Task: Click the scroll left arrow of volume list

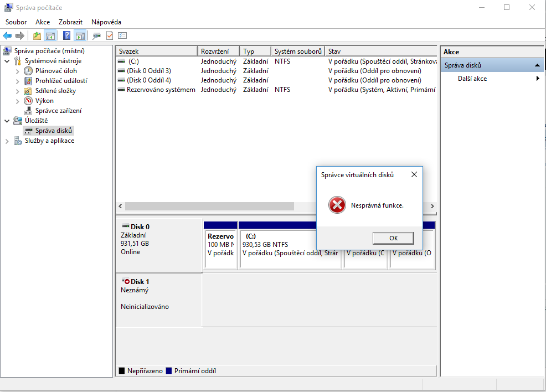Action: [x=120, y=206]
